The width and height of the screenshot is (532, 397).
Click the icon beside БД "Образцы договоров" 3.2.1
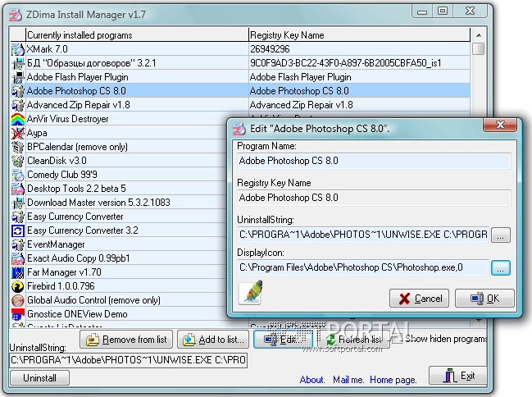18,63
